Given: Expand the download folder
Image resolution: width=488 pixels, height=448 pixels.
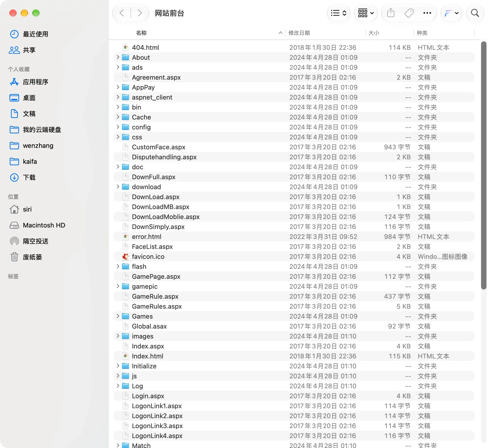Looking at the screenshot, I should pyautogui.click(x=118, y=187).
